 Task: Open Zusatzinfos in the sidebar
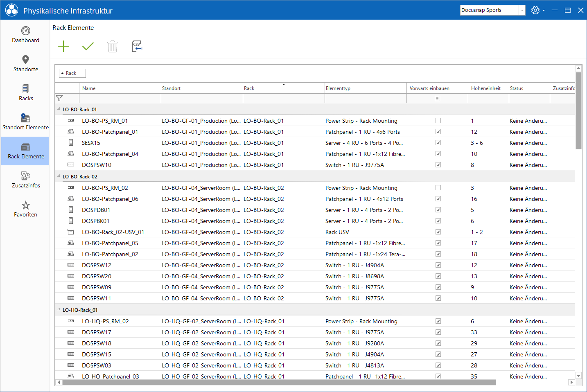pyautogui.click(x=25, y=180)
